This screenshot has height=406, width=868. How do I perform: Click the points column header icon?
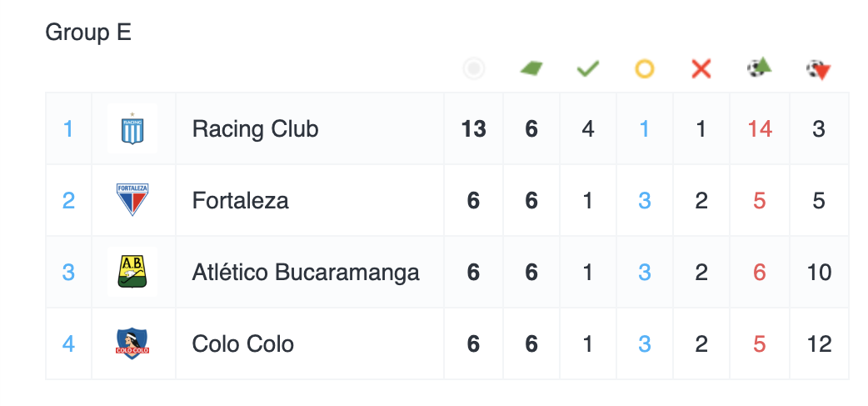(474, 68)
